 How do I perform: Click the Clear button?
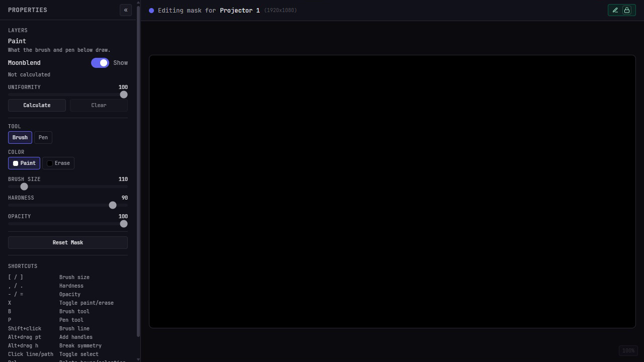[x=99, y=105]
